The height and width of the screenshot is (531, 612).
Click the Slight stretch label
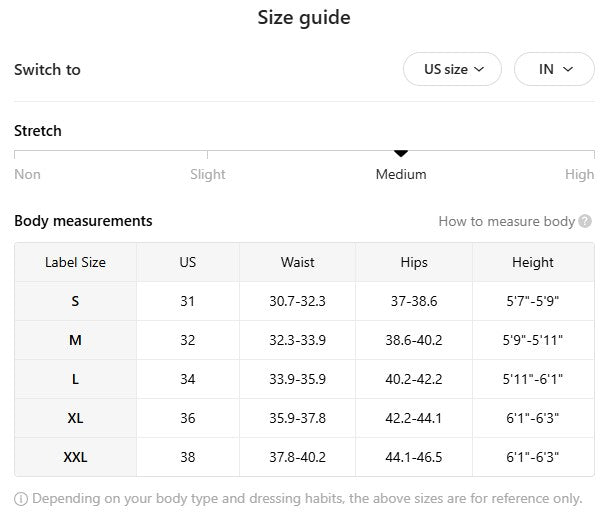(208, 174)
